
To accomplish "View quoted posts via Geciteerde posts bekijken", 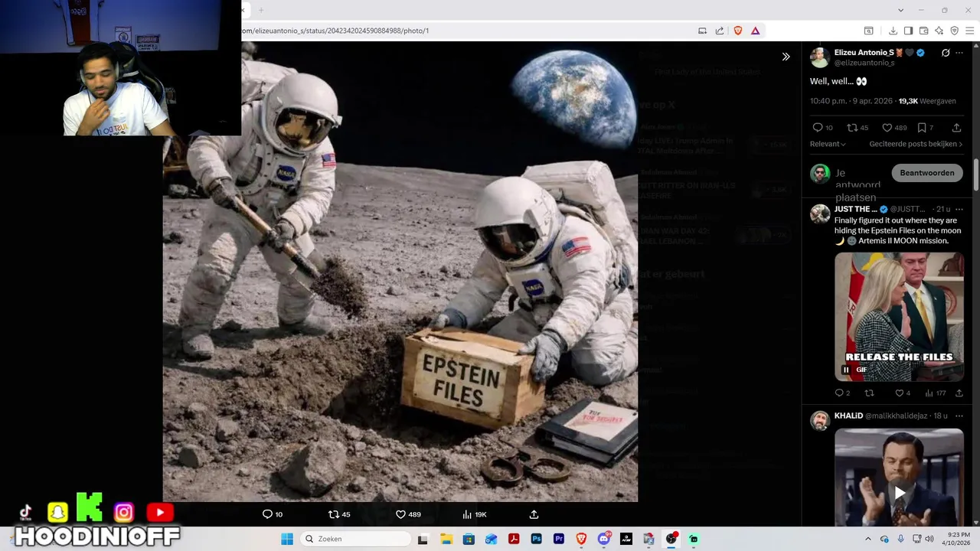I will pos(916,144).
